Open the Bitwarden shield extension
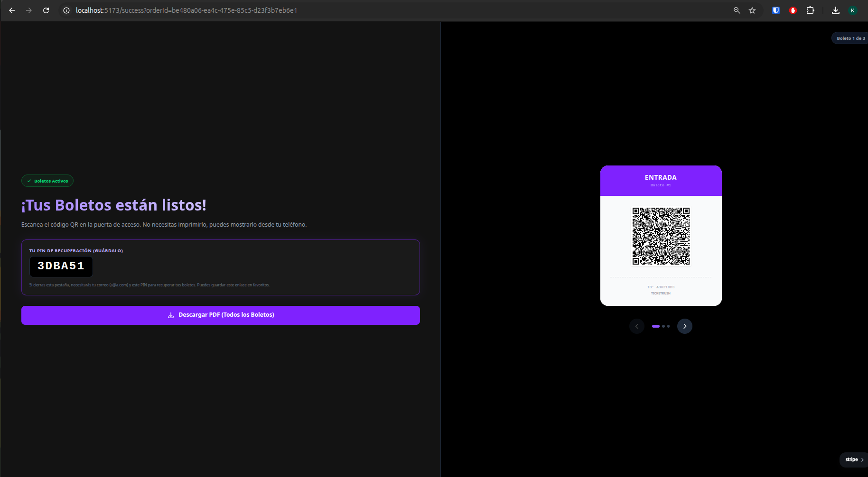Image resolution: width=868 pixels, height=477 pixels. 776,10
